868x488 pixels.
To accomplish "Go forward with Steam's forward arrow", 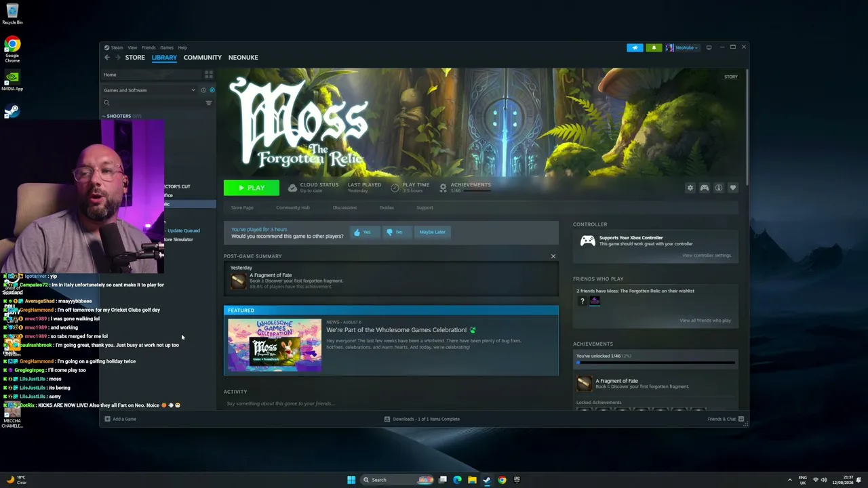I will tap(117, 58).
